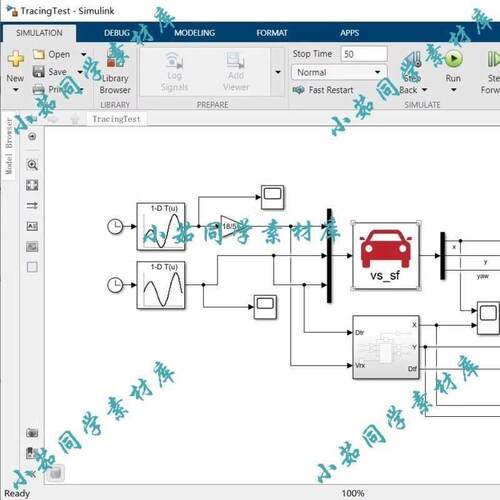This screenshot has height=500, width=500.
Task: Toggle Fast Restart
Action: point(323,90)
